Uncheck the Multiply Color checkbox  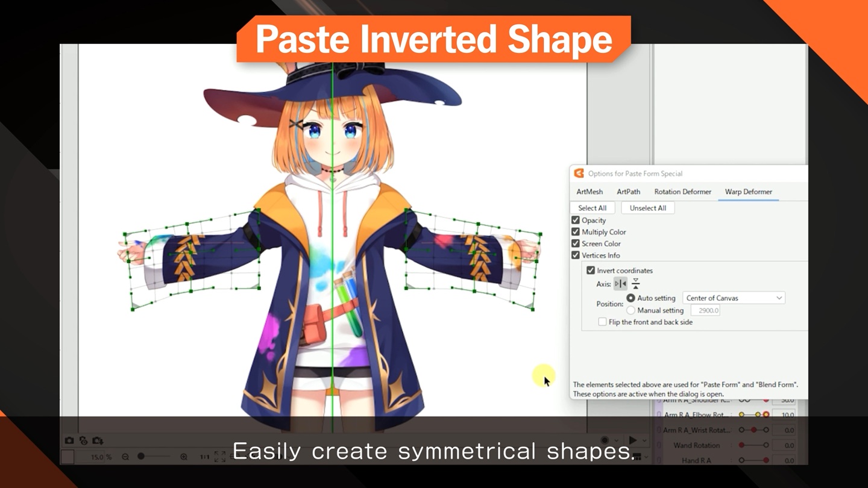click(576, 232)
